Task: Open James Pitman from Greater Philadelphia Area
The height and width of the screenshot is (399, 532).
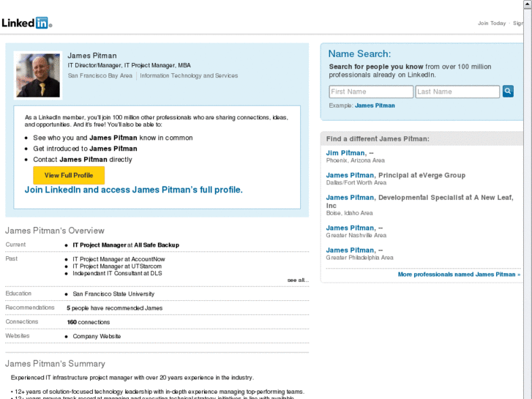Action: click(350, 250)
